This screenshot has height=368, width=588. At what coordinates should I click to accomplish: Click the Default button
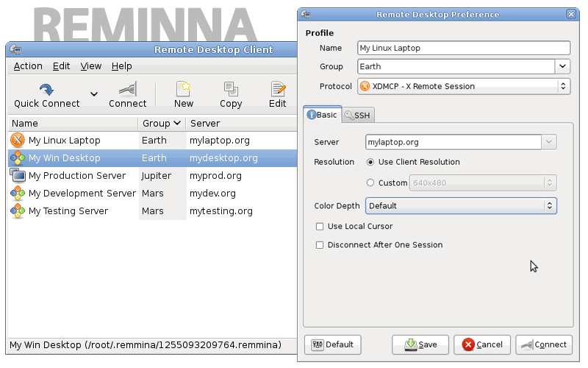(x=333, y=344)
